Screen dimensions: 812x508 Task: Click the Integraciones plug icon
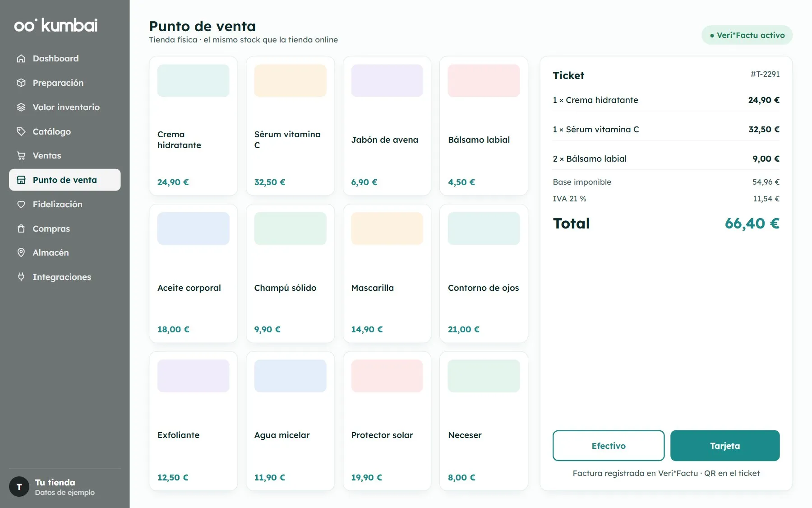point(21,277)
